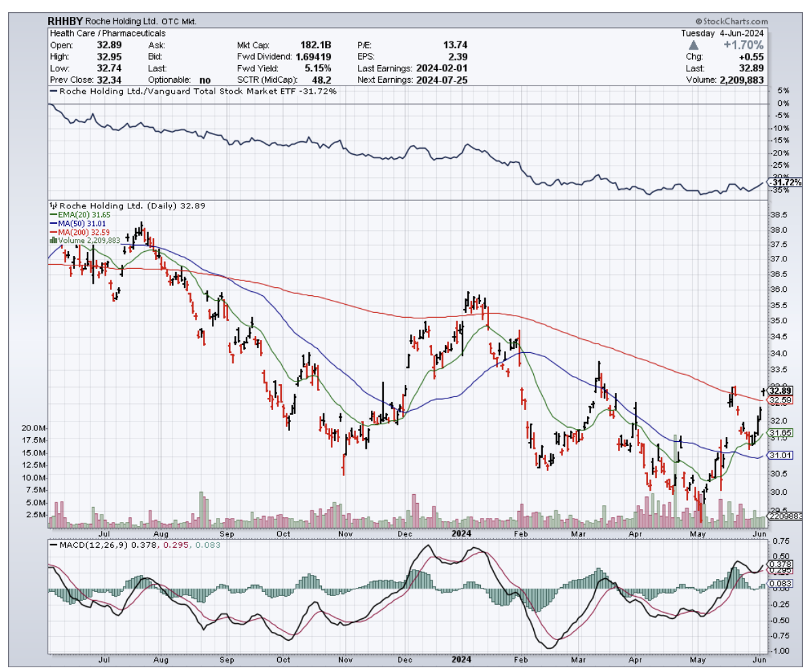811x672 pixels.
Task: Click the 32.59 MA(200) axis price tag
Action: click(781, 400)
